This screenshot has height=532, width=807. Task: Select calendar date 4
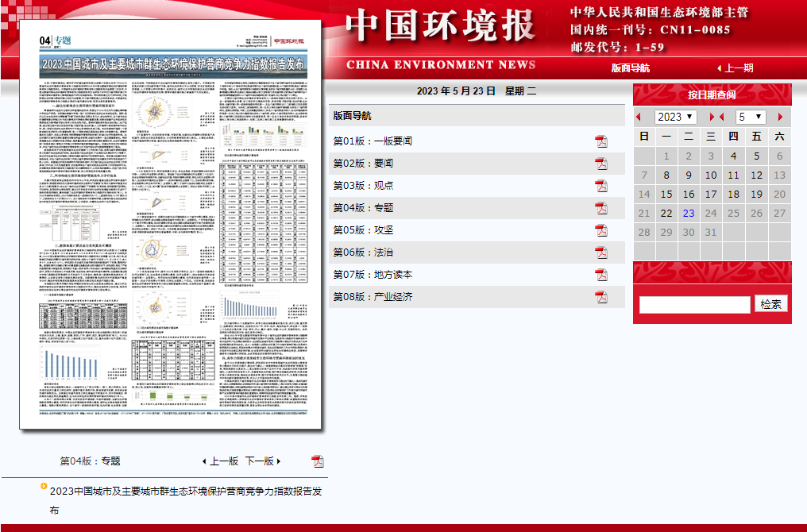click(x=733, y=156)
